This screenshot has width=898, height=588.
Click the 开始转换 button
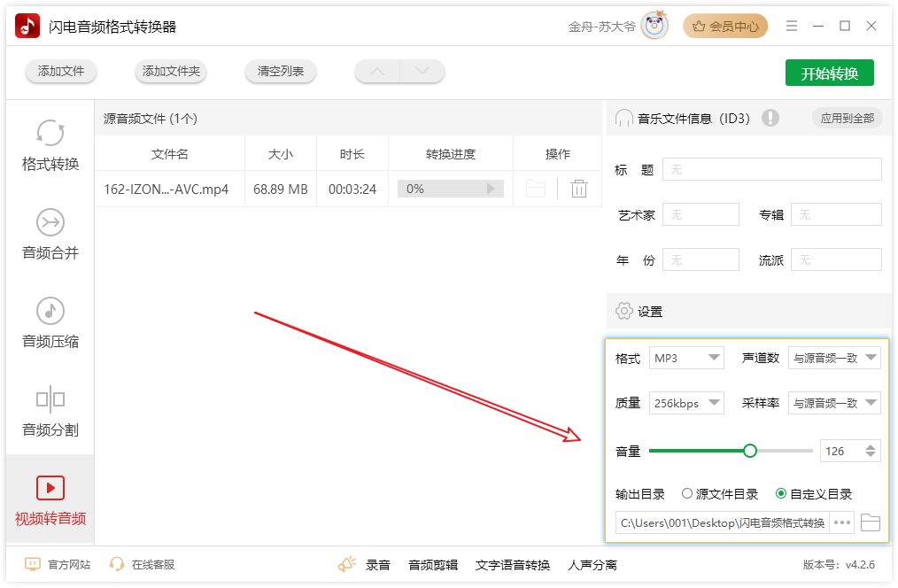click(x=829, y=73)
